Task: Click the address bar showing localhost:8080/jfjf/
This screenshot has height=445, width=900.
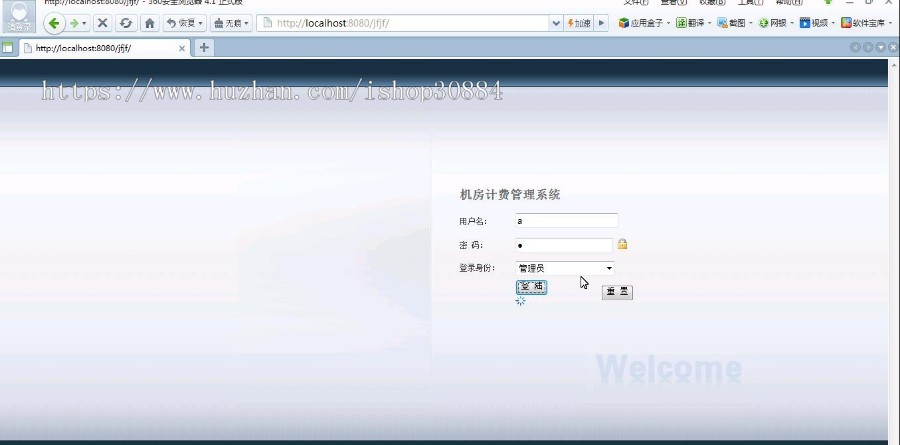Action: pyautogui.click(x=403, y=24)
